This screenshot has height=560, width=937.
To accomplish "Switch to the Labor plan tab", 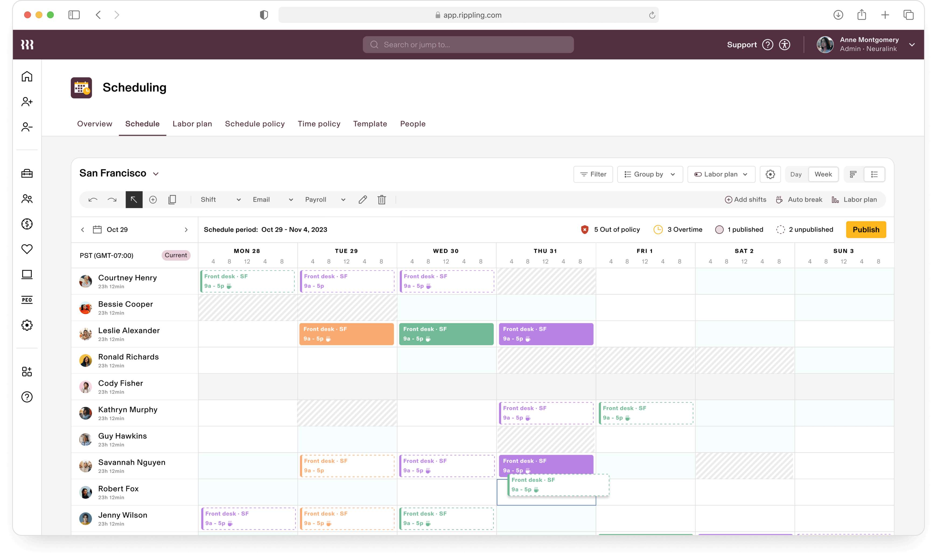I will [x=192, y=124].
